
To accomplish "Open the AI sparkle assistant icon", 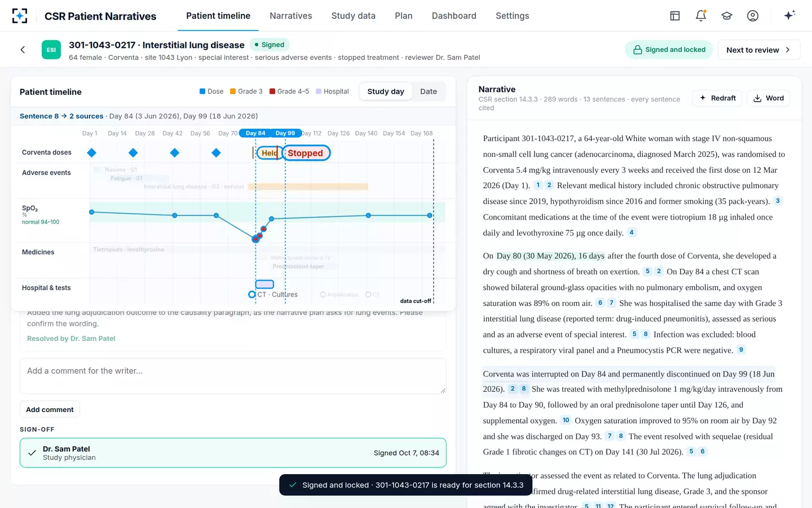I will click(x=789, y=15).
